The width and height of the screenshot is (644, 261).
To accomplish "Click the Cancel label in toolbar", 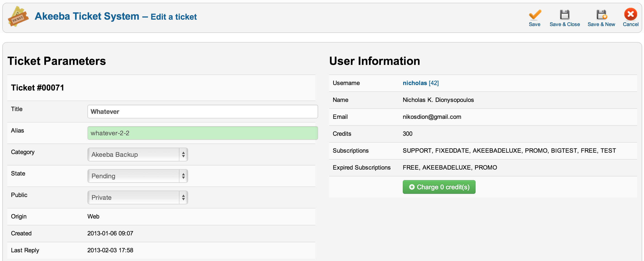I will pos(630,24).
